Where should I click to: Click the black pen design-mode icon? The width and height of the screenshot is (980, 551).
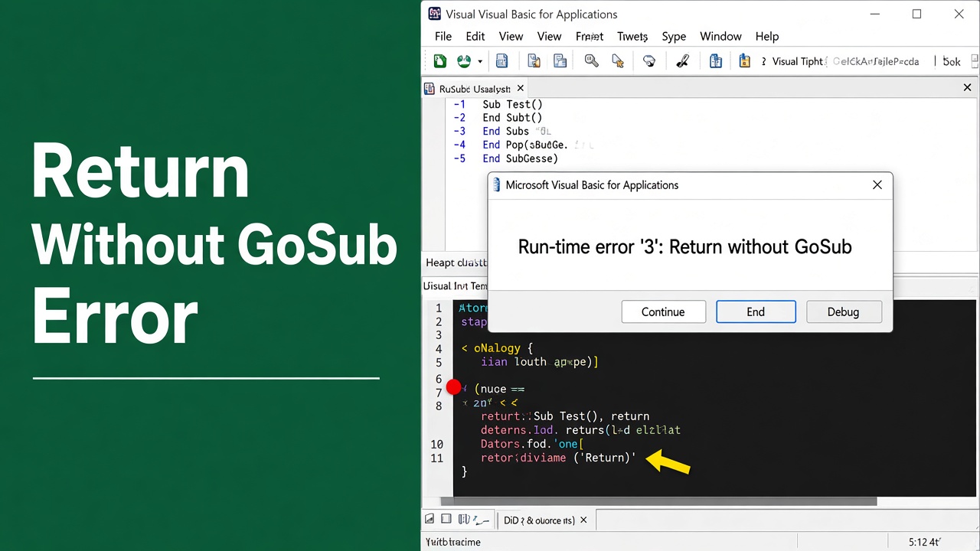point(683,61)
